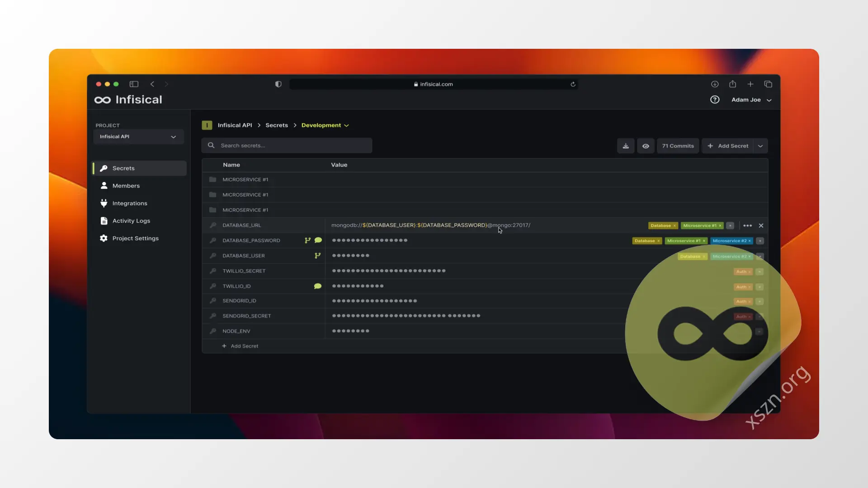Remove Microservice #2 tag from DATABASE_PASSWORD row

750,241
